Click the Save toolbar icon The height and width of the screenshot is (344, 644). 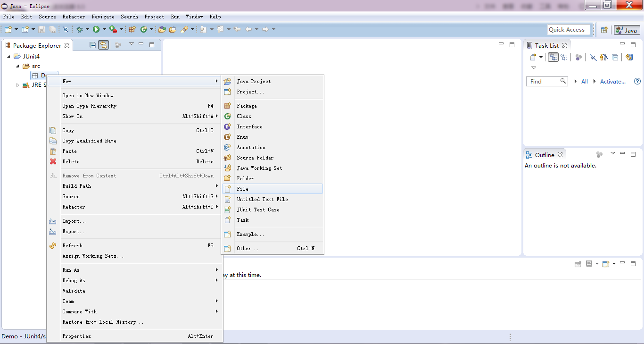pyautogui.click(x=41, y=29)
